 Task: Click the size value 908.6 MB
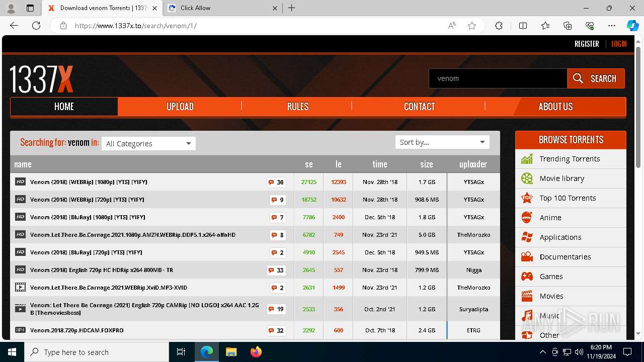pyautogui.click(x=427, y=200)
